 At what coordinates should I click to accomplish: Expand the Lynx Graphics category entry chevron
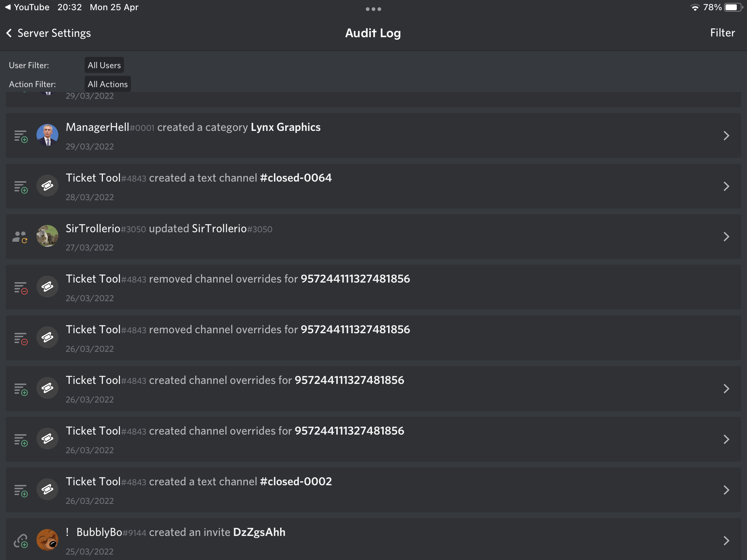pos(726,136)
